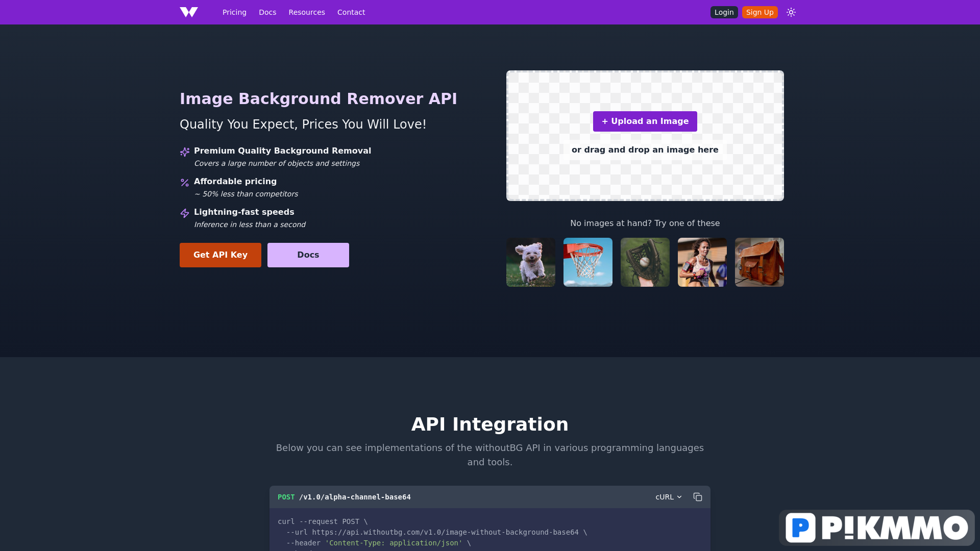
Task: Click the orange Sign Up button
Action: pos(759,12)
